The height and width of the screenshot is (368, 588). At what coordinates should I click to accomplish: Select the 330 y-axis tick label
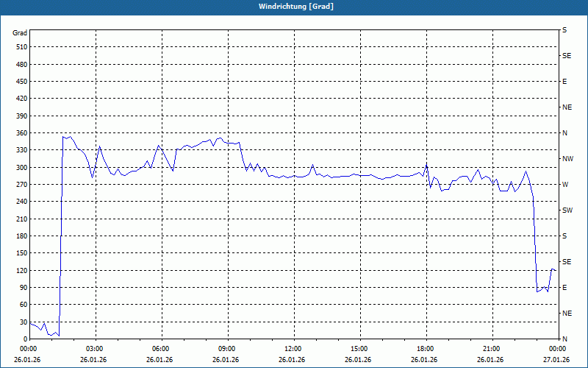click(x=22, y=150)
